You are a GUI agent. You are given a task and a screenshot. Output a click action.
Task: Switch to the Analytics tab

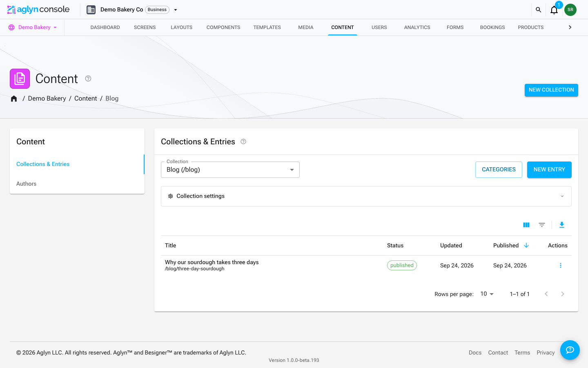click(417, 27)
